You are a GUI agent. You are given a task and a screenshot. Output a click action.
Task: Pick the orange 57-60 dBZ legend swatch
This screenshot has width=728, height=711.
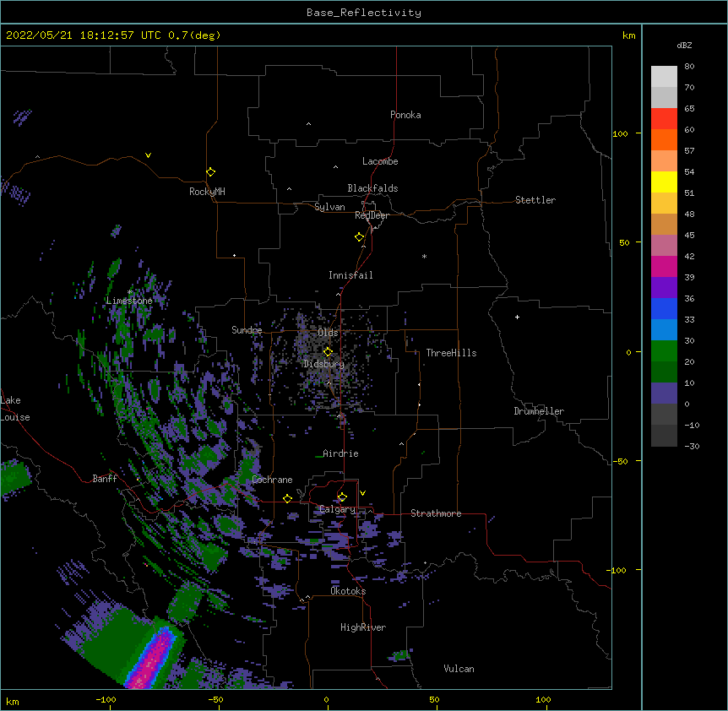coord(664,139)
